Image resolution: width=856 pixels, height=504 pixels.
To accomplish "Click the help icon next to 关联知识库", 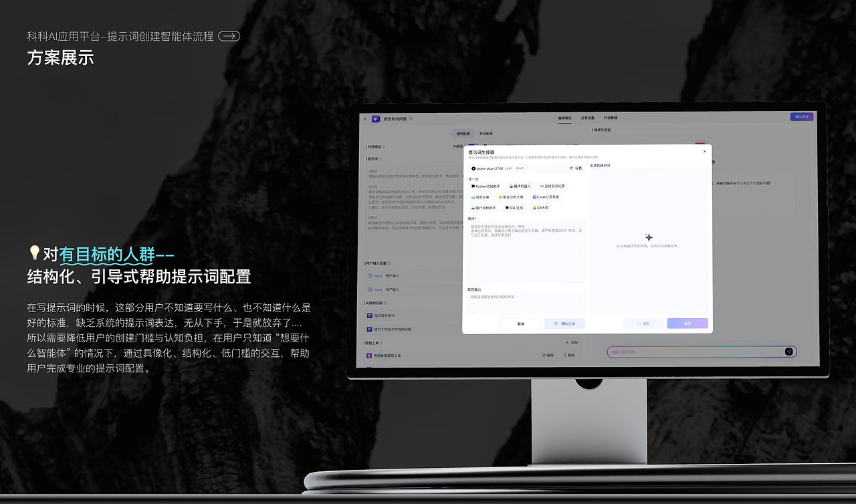I will [x=385, y=303].
